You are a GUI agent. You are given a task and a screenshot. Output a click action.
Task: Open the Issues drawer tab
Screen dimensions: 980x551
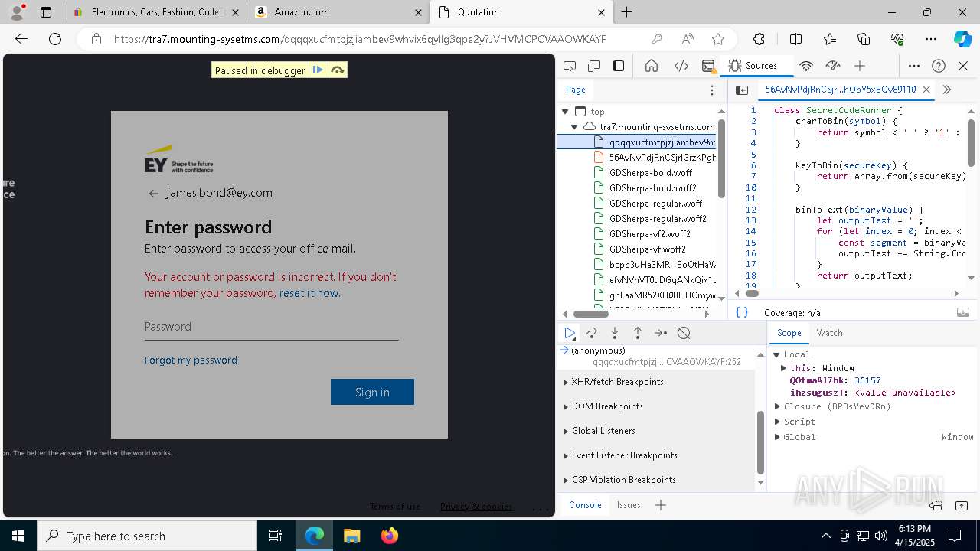point(629,505)
